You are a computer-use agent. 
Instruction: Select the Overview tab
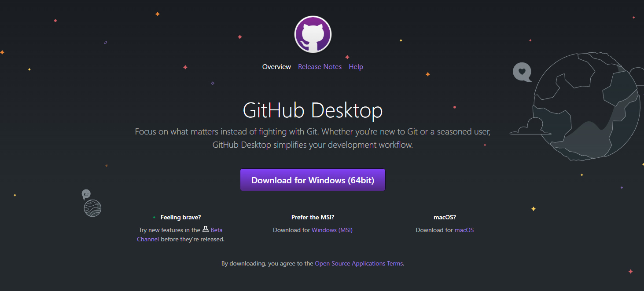coord(276,67)
